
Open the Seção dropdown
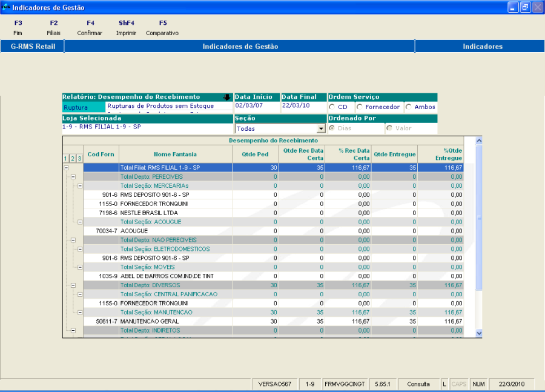point(321,129)
